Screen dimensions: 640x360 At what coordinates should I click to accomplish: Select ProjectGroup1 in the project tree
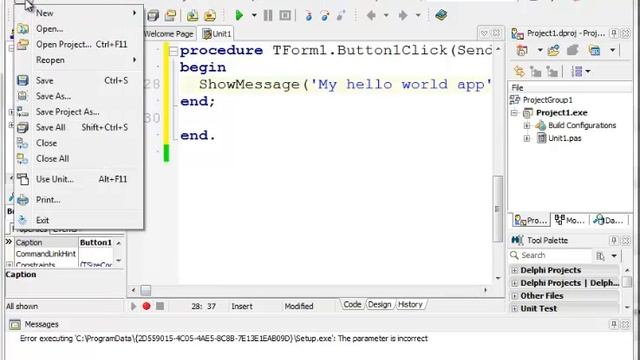coord(547,100)
